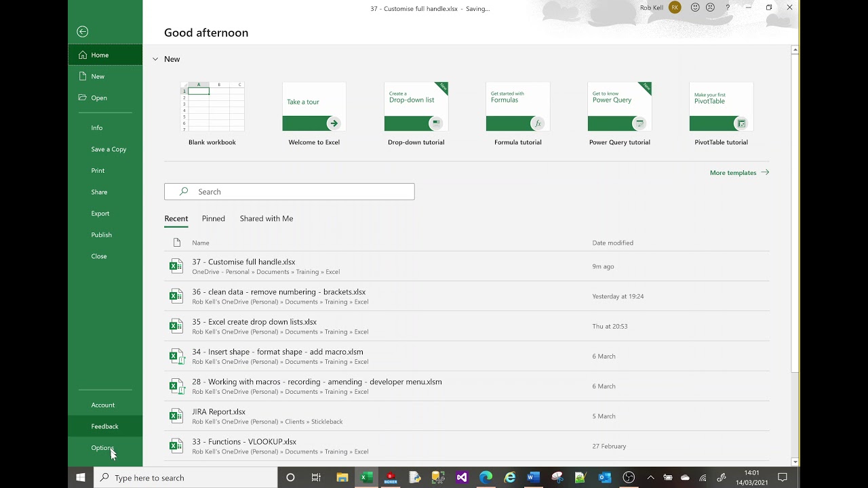Screen dimensions: 868x488
Task: Go to Info in the sidebar
Action: click(x=105, y=127)
